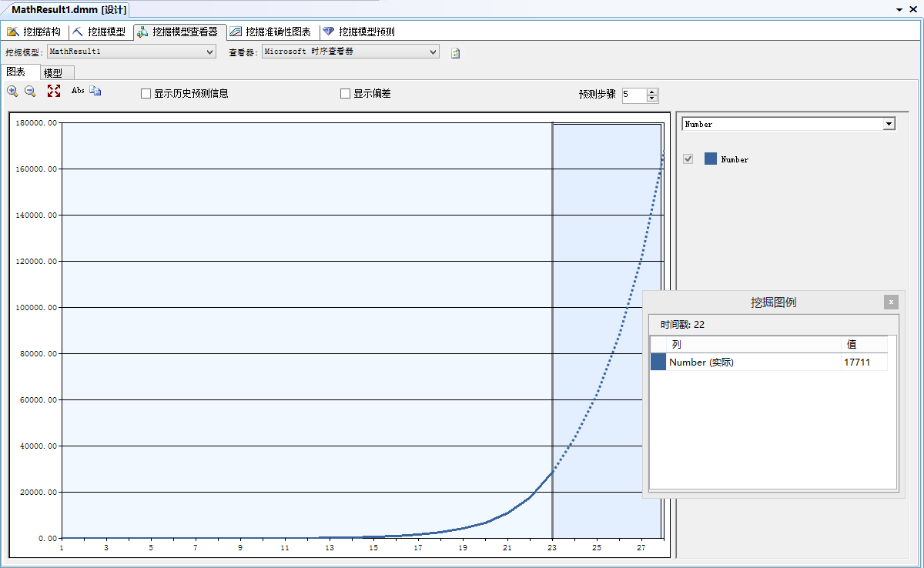Toggle the Number series checkbox
The width and height of the screenshot is (924, 568).
pos(688,159)
